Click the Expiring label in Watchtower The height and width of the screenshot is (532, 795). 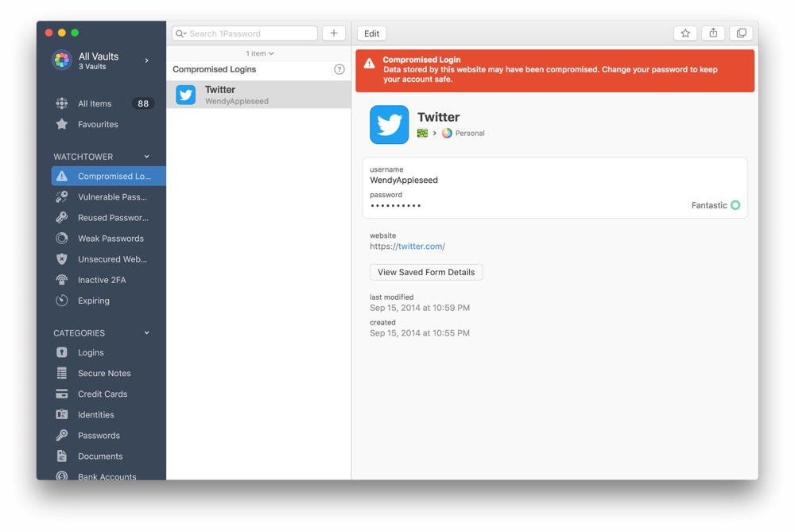pos(94,301)
